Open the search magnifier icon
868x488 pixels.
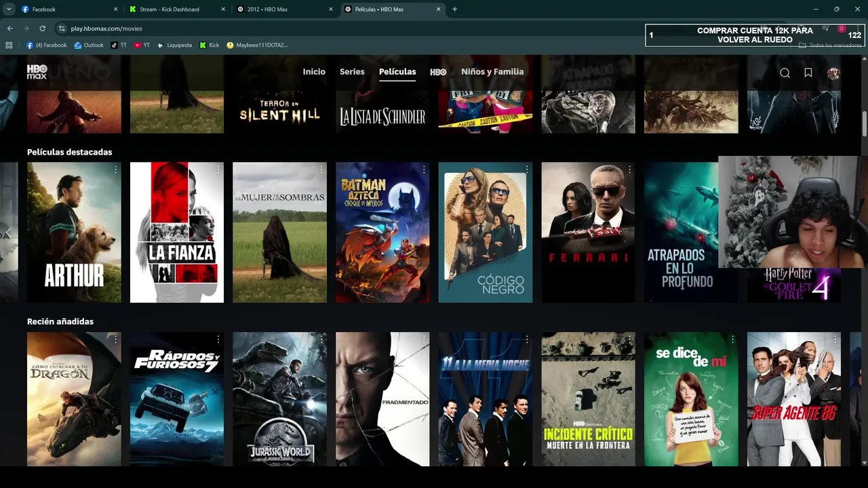785,73
